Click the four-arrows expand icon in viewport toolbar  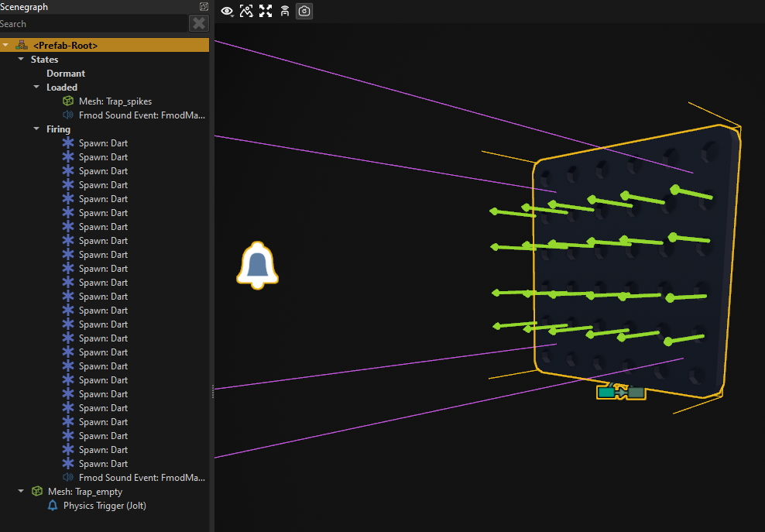click(266, 11)
